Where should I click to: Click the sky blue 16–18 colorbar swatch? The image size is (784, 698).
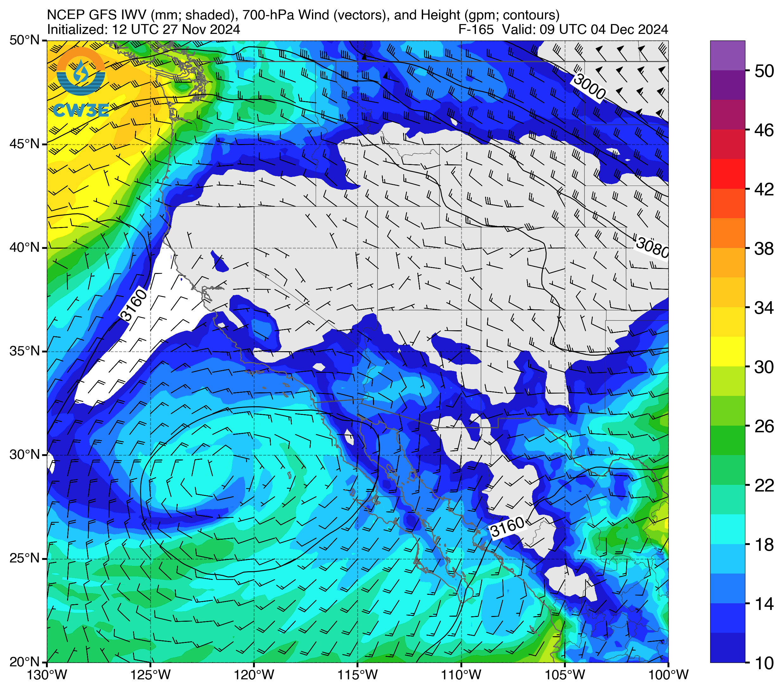[728, 559]
